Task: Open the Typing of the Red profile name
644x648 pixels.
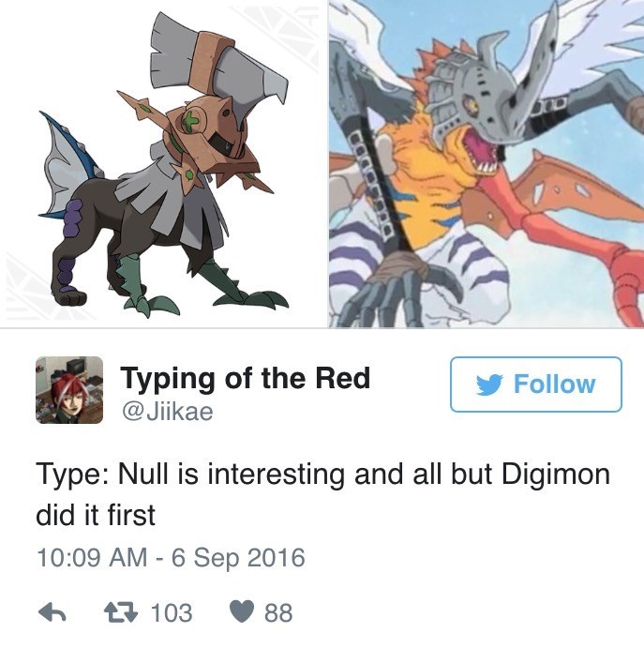Action: pyautogui.click(x=245, y=378)
